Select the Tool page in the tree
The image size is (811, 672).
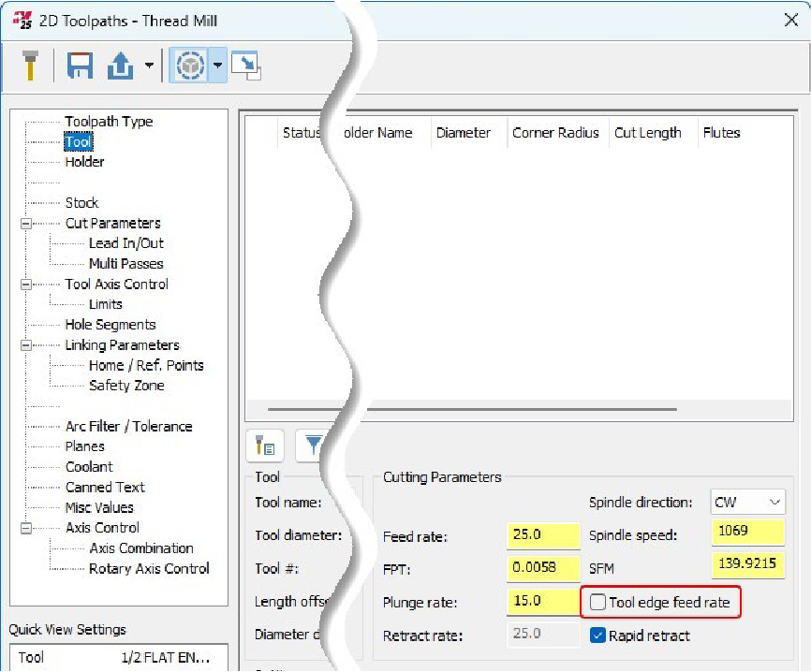point(78,141)
